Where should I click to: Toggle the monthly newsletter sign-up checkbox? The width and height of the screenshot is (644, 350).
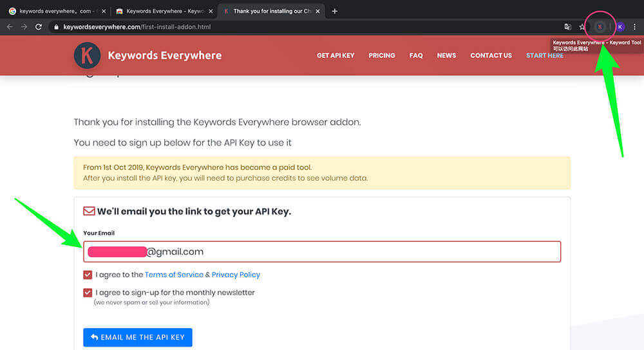[88, 293]
